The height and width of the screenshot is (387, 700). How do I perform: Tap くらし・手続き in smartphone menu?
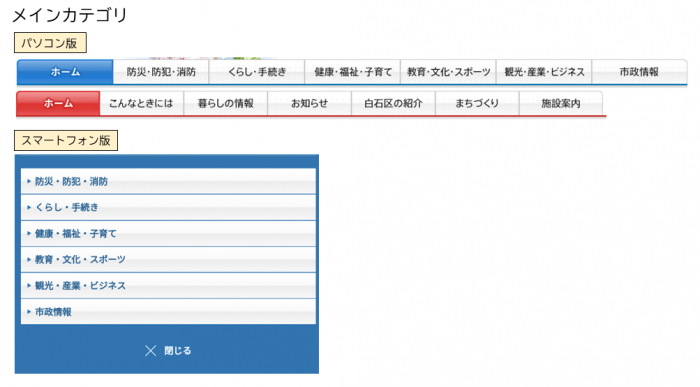tap(168, 207)
